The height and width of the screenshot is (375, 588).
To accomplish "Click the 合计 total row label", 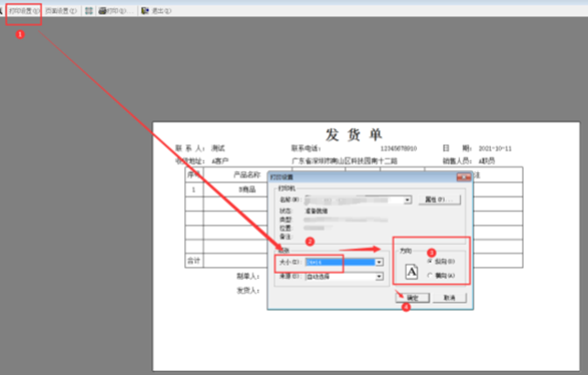I will tap(194, 261).
